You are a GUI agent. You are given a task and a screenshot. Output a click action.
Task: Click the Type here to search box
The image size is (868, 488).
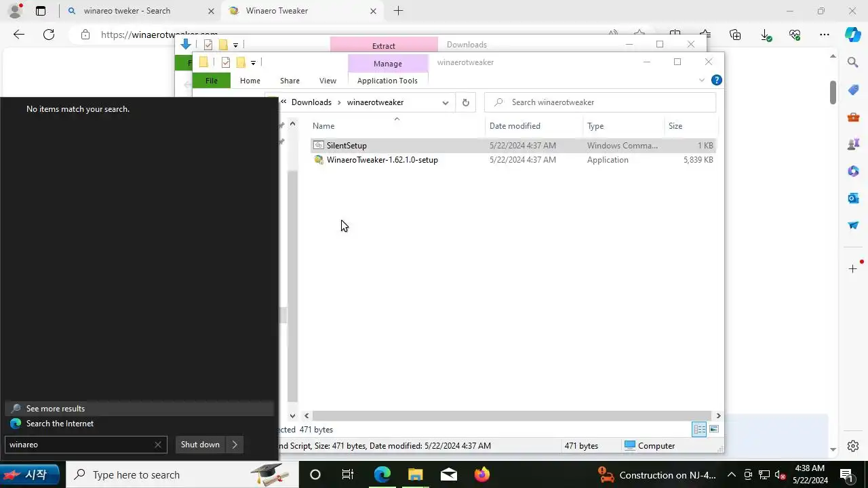(x=182, y=474)
